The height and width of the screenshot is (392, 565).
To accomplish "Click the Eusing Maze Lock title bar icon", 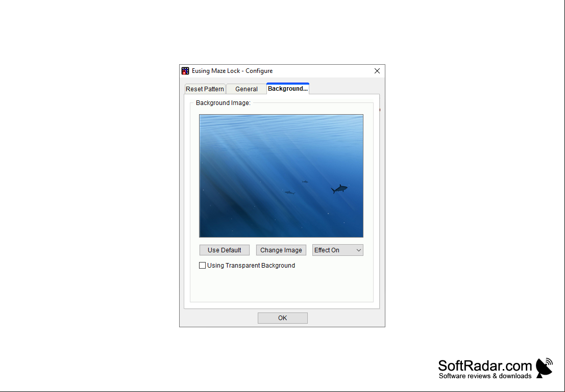I will [x=185, y=71].
